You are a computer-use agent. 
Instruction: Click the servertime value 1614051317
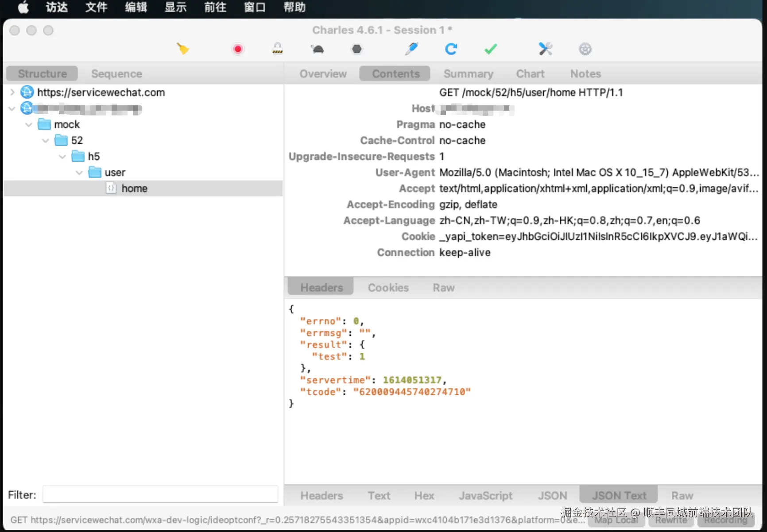coord(412,380)
